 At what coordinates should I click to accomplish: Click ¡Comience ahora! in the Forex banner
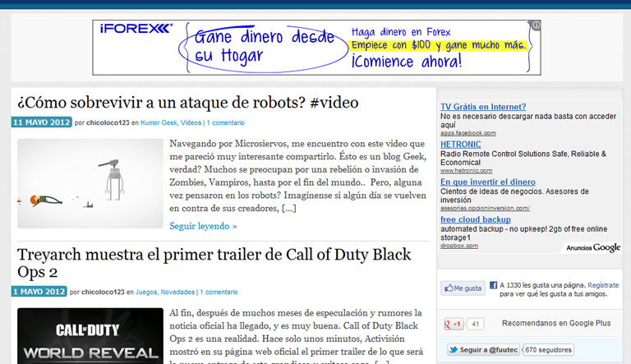pos(407,61)
